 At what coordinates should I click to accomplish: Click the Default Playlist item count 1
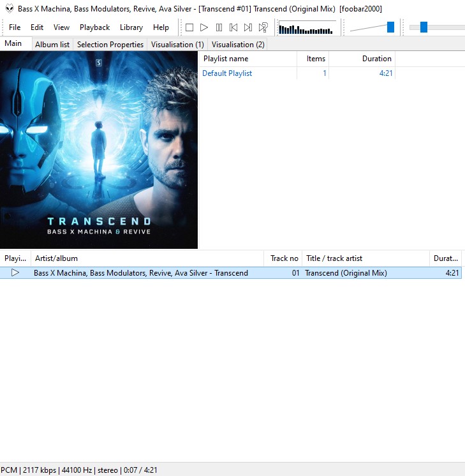[x=325, y=73]
